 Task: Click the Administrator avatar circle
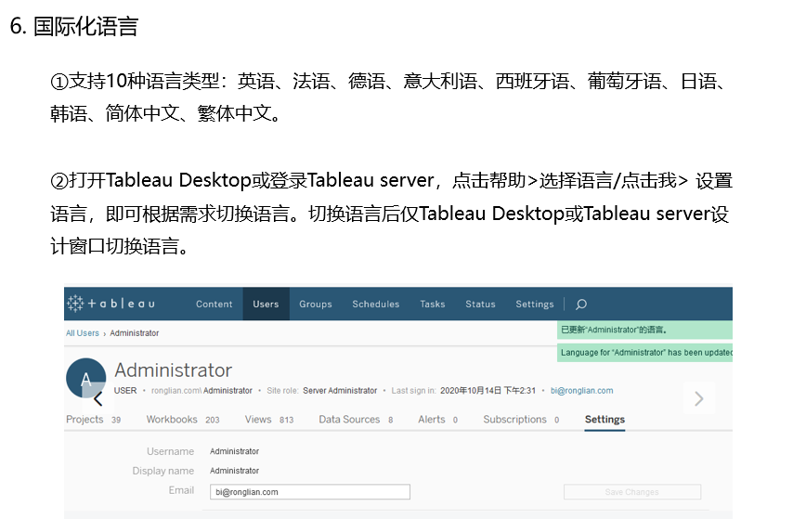[x=86, y=378]
